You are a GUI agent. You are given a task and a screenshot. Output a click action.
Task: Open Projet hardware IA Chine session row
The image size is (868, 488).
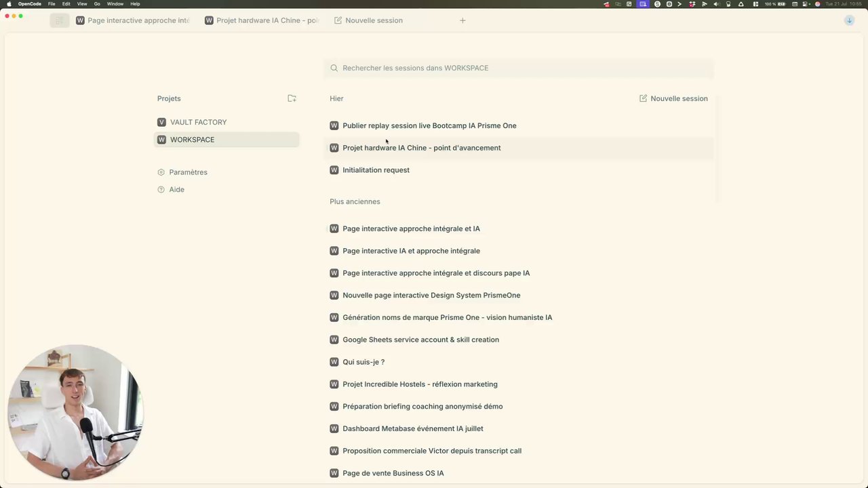[519, 148]
